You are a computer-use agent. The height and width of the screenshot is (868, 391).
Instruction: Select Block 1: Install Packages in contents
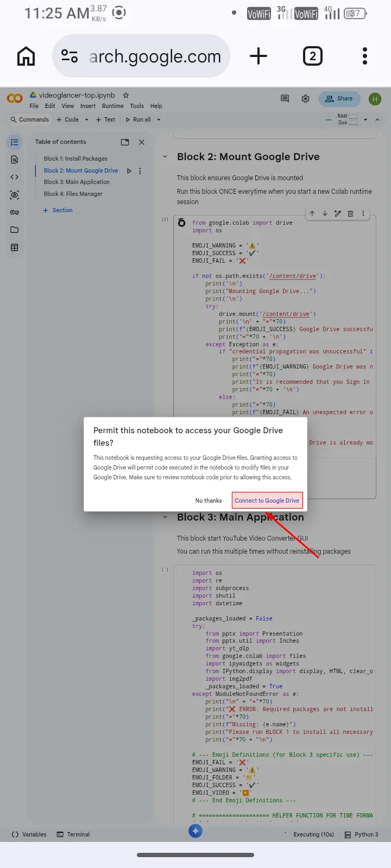(x=75, y=159)
